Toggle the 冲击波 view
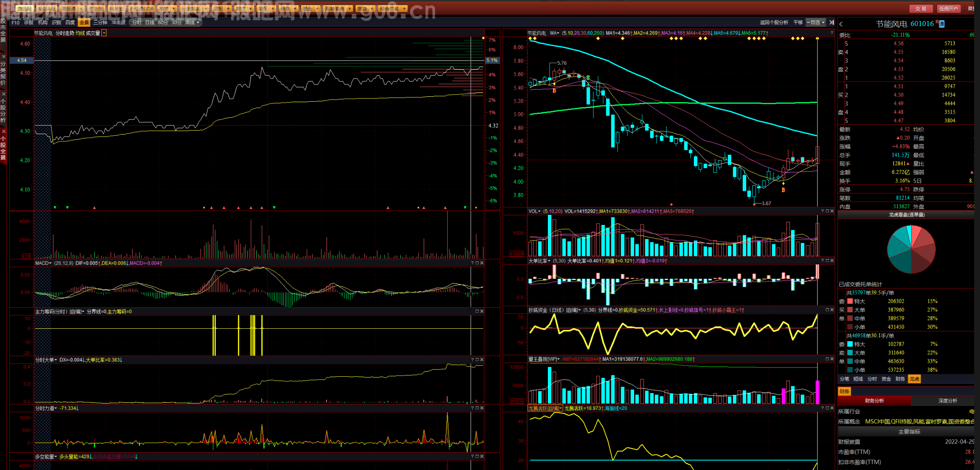Screen dimensions: 980x470 click(119, 22)
